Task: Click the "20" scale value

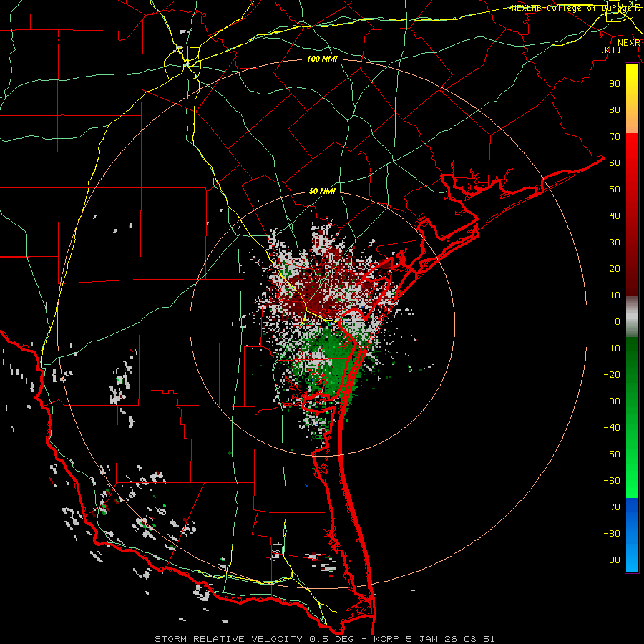Action: tap(615, 269)
